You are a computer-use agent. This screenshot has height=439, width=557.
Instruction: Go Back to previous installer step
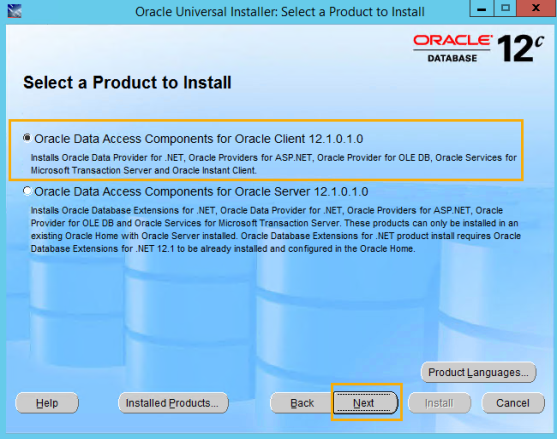[x=302, y=403]
